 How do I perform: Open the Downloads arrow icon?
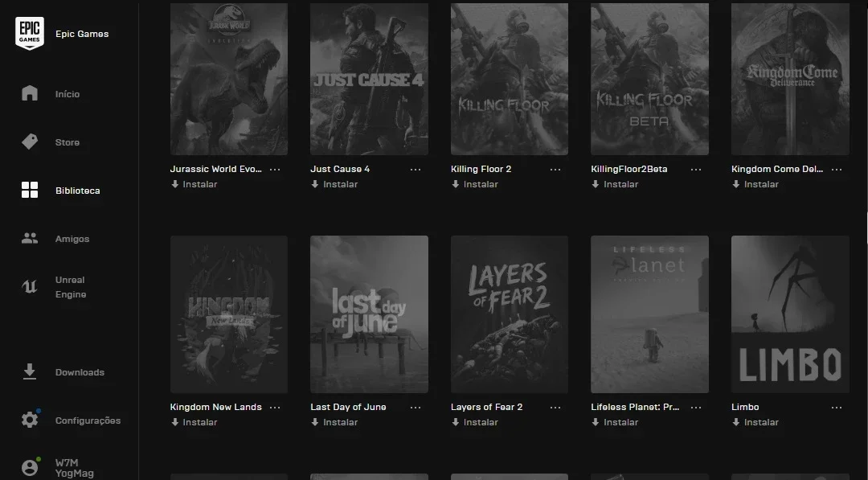point(30,371)
